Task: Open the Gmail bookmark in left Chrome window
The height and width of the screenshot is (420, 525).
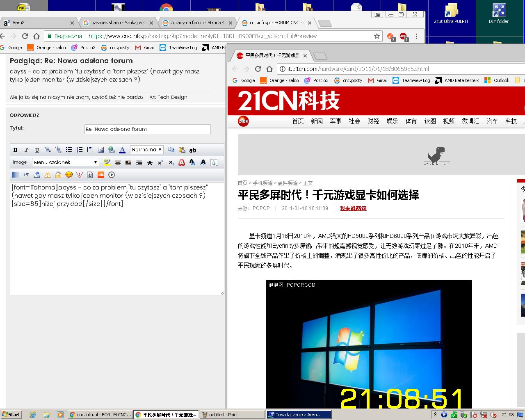Action: [145, 48]
